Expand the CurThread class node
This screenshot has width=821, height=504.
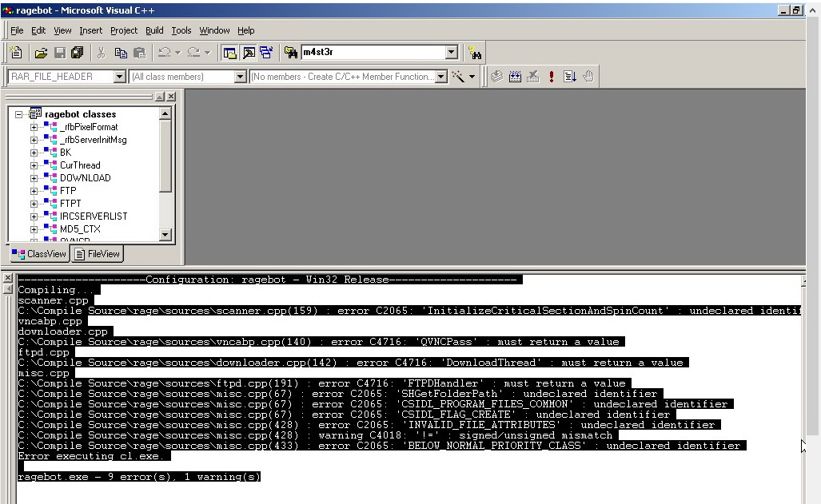click(34, 165)
